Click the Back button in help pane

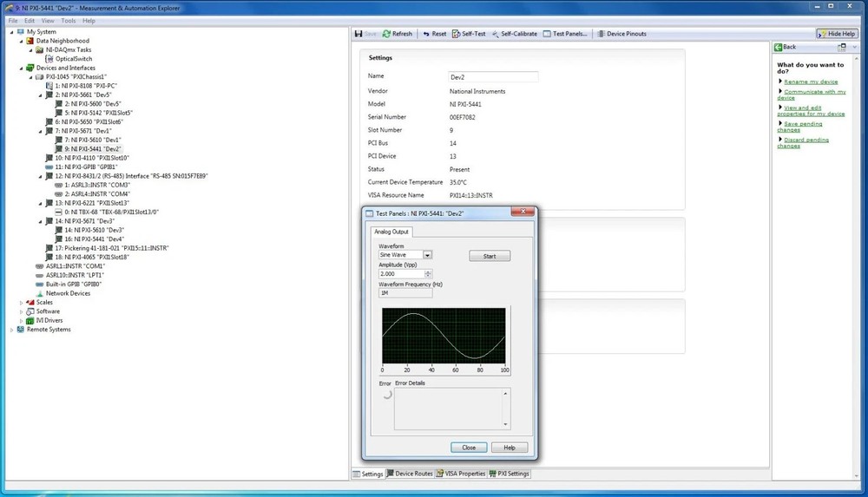785,47
